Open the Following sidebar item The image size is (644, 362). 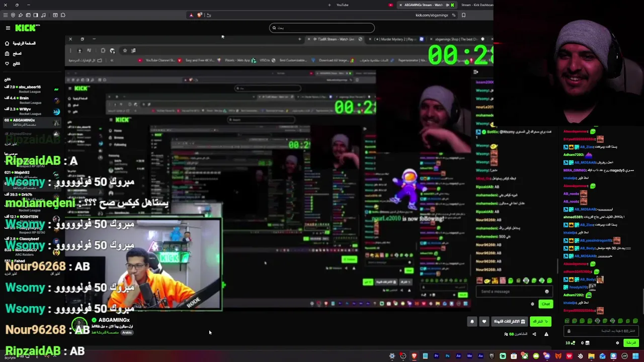13,63
